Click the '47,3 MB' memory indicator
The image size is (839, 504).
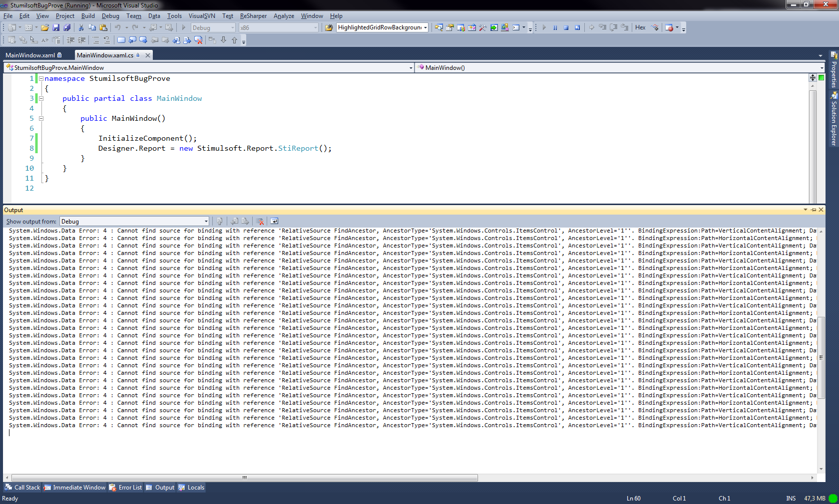click(815, 499)
